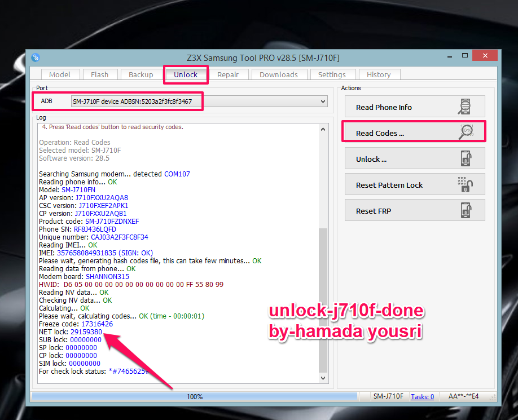
Task: Click the log scroll down arrow
Action: pos(323,378)
